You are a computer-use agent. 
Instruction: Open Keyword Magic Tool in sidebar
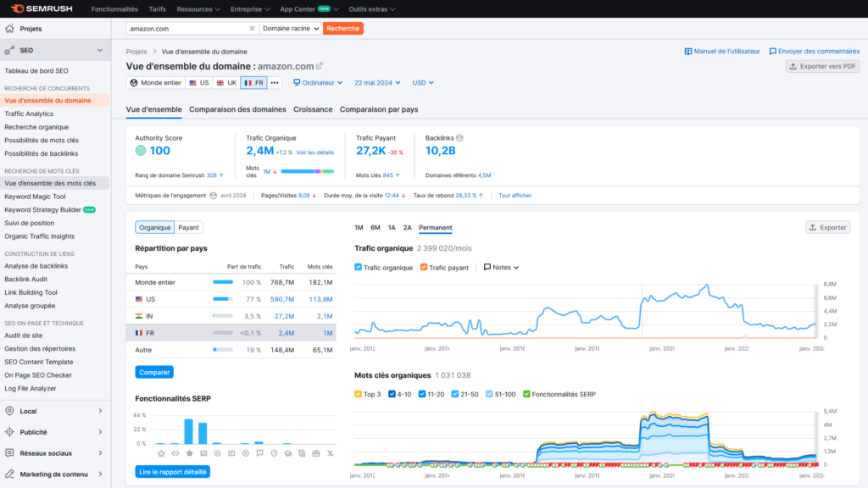(x=35, y=197)
